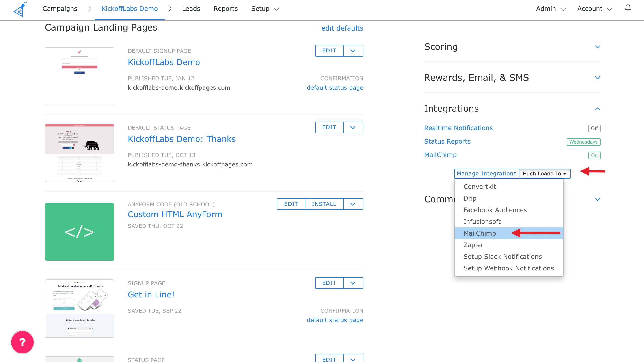The width and height of the screenshot is (644, 362).
Task: Open the Custom HTML AnyForm link
Action: (x=175, y=214)
